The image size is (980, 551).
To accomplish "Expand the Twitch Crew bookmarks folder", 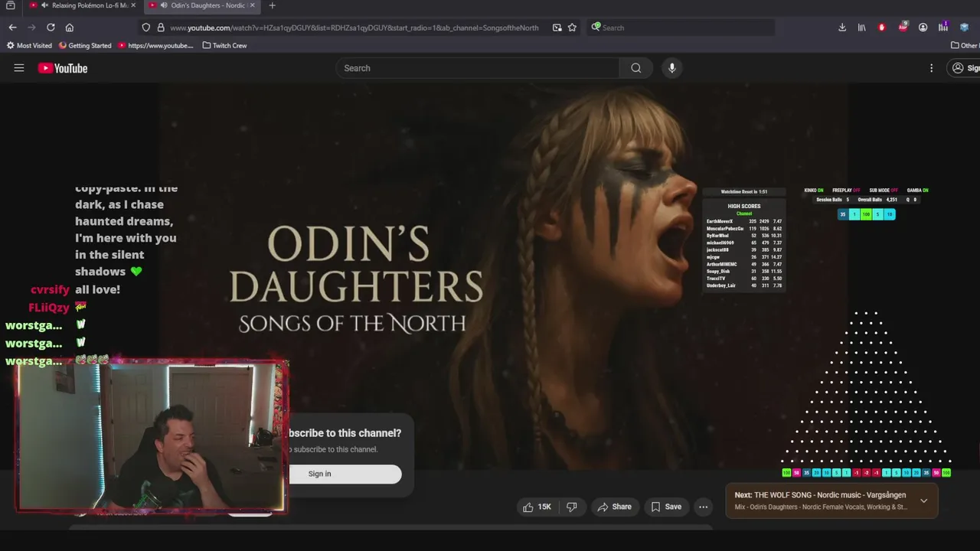I will tap(224, 45).
